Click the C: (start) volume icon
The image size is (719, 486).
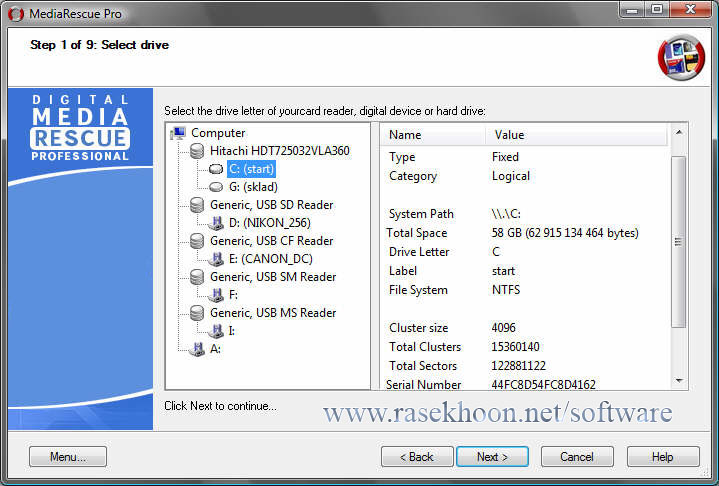pos(216,169)
